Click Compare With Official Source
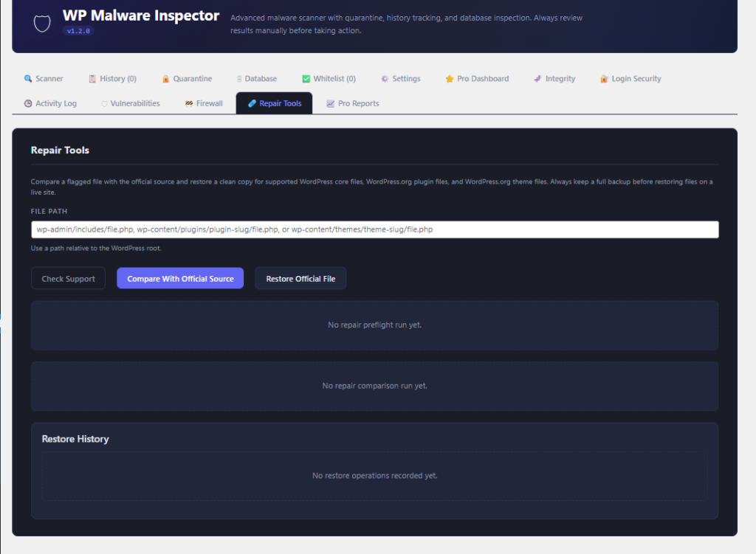Screen dimensions: 756x554 [179, 278]
